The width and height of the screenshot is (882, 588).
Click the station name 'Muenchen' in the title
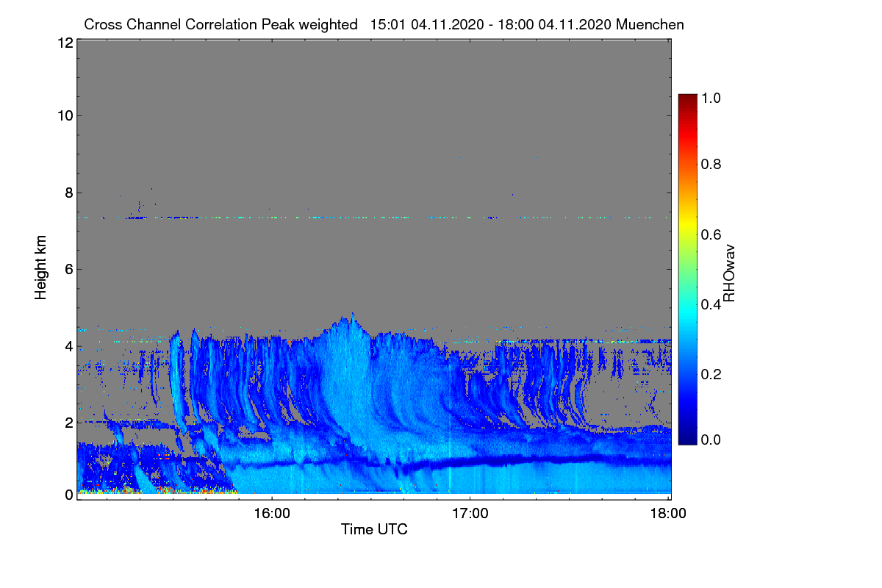click(650, 24)
